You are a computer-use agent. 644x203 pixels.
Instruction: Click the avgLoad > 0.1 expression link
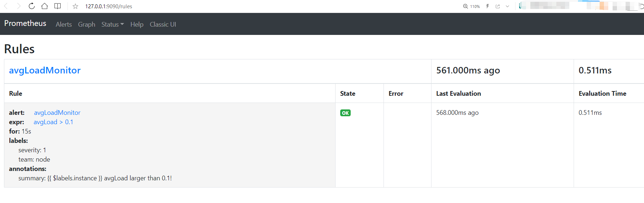click(x=53, y=122)
